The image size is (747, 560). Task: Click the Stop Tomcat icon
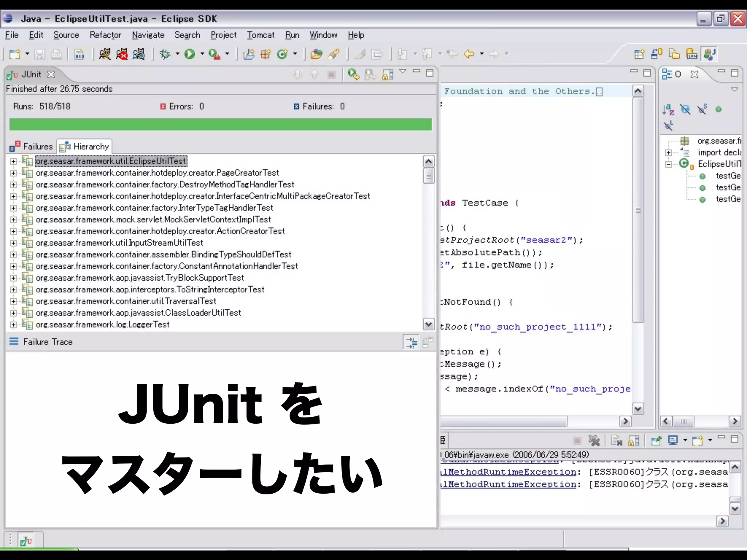(122, 54)
